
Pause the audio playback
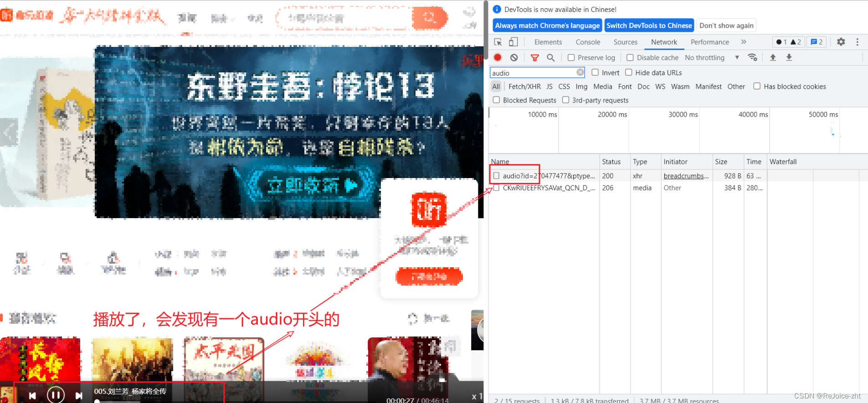56,395
